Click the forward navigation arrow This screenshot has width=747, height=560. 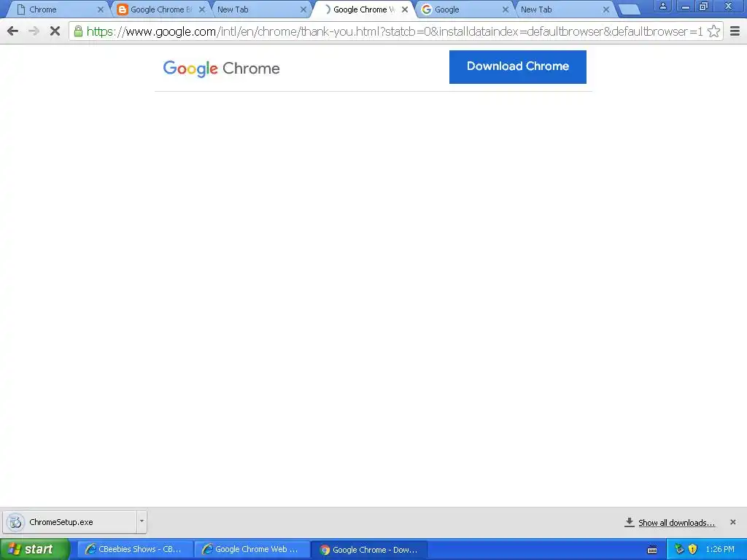point(34,31)
